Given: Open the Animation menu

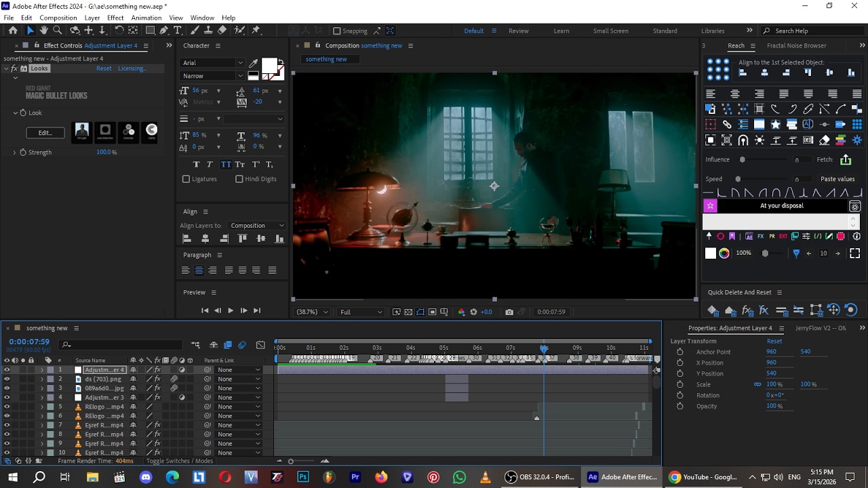Looking at the screenshot, I should point(146,18).
